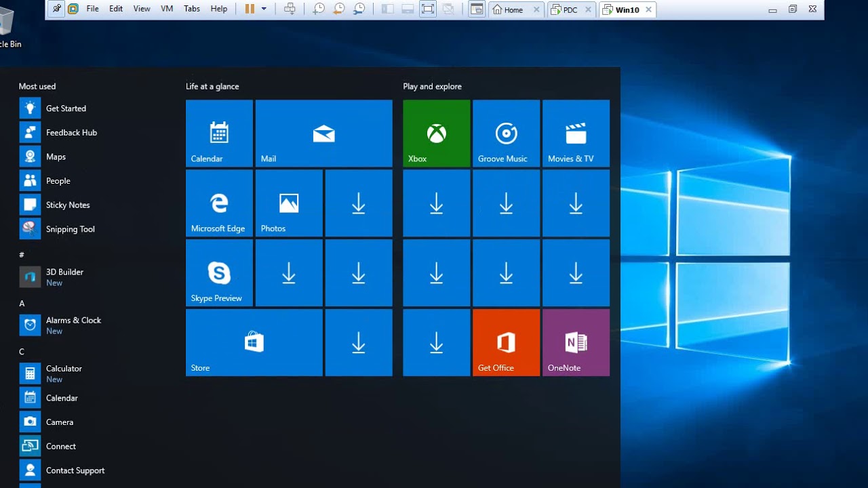Image resolution: width=868 pixels, height=488 pixels.
Task: Click the pin toolbar icon
Action: (56, 9)
